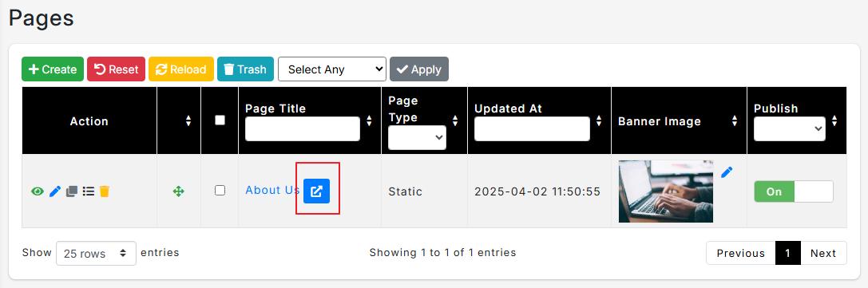Click the green move arrows reorder icon

click(178, 191)
